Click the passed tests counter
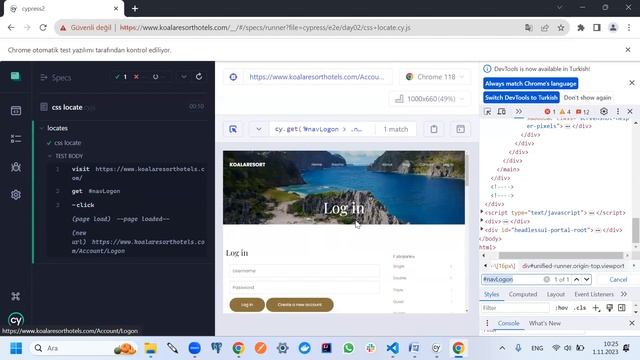The image size is (640, 360). 121,77
